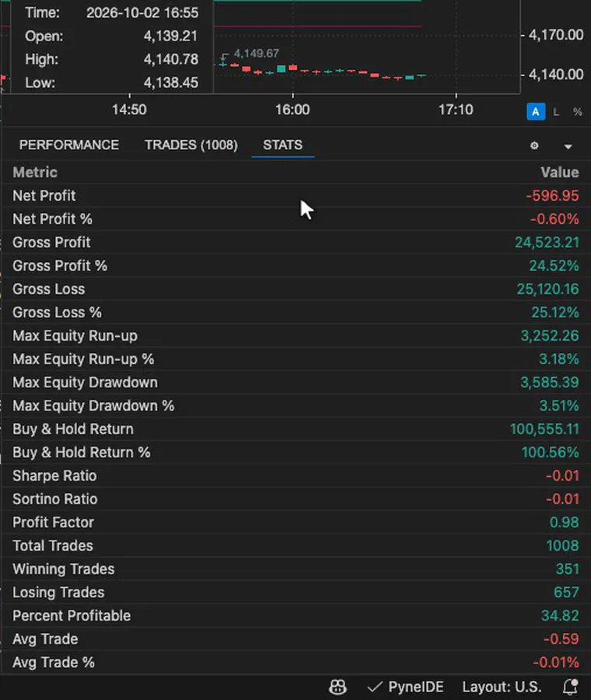Toggle auto scale button A
Viewport: 591px width, 700px height.
tap(536, 111)
